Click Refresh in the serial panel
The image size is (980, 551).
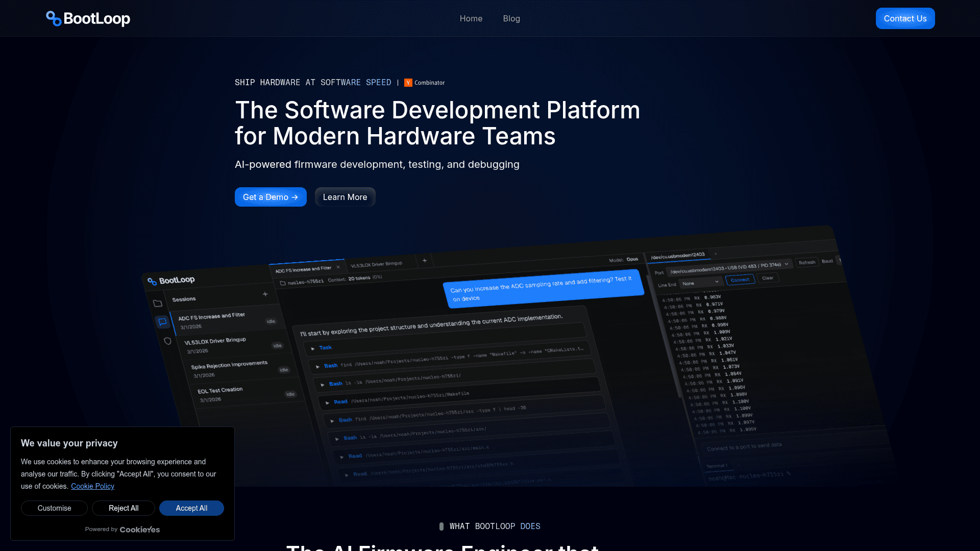coord(807,262)
